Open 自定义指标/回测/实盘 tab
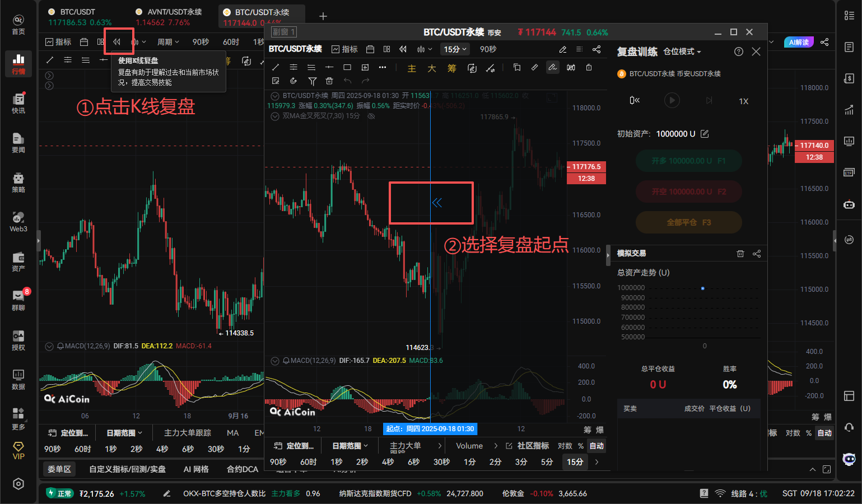The image size is (862, 504). click(x=128, y=469)
